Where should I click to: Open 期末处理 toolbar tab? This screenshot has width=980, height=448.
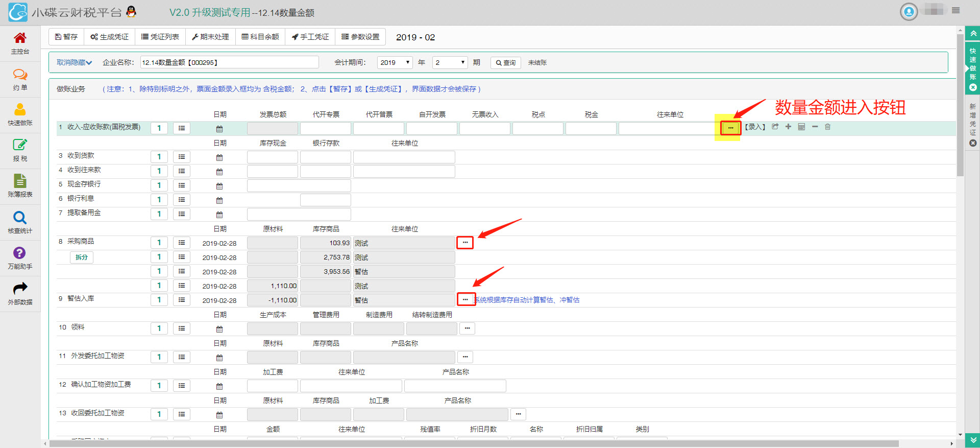(x=210, y=37)
